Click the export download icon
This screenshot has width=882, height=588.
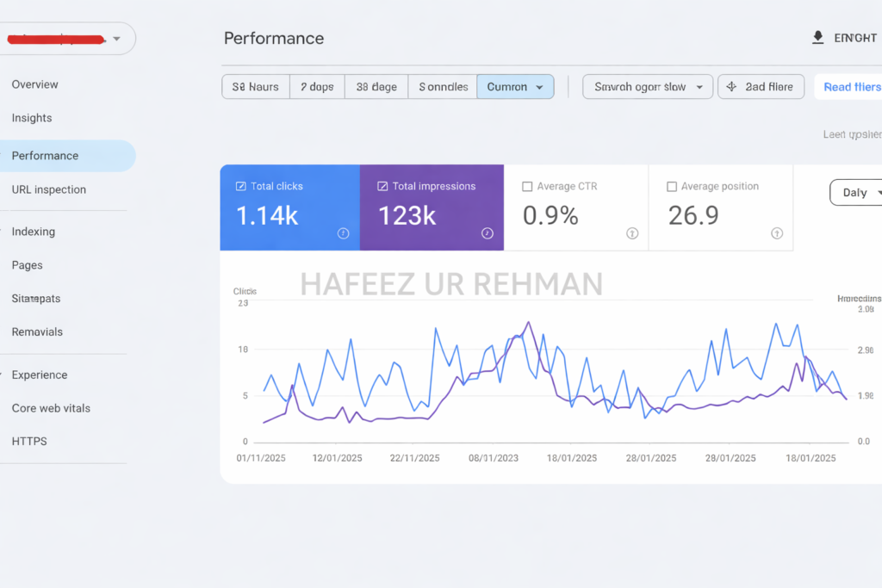point(818,38)
